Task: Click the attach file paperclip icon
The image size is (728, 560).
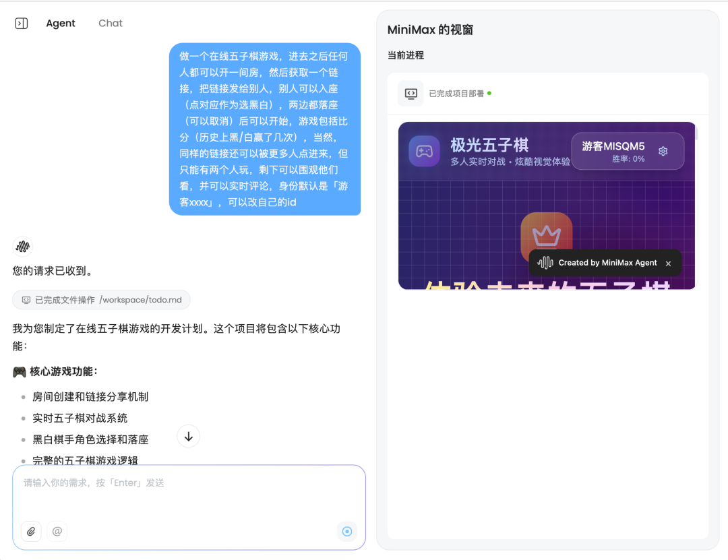Action: [31, 531]
